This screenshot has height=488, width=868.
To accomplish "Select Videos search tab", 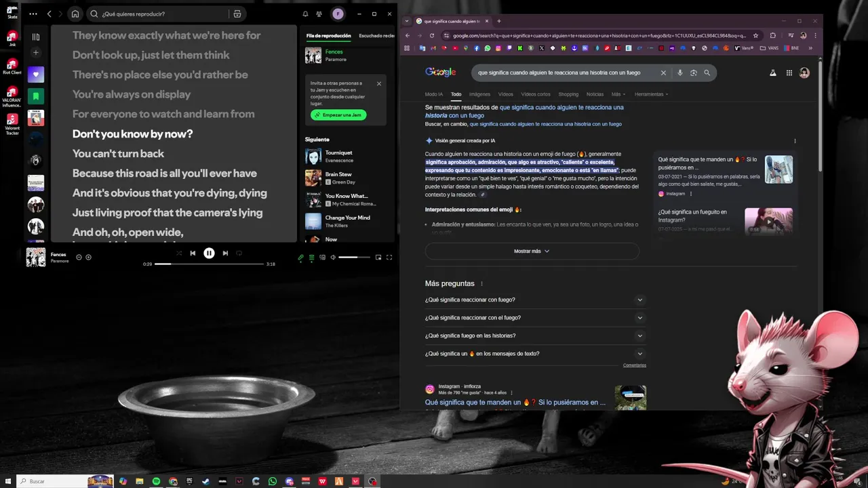I will [x=506, y=94].
